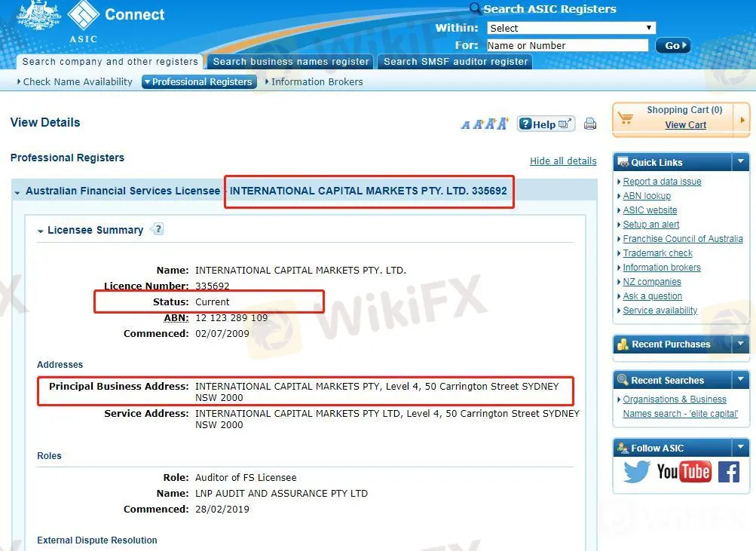The image size is (756, 551).
Task: Collapse the Quick Links panel
Action: click(x=741, y=161)
